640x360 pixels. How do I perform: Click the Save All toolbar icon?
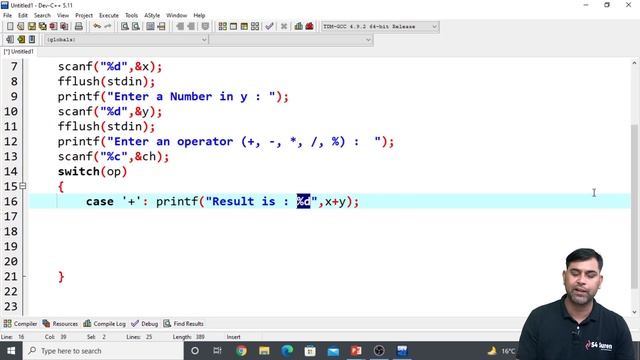(x=42, y=27)
